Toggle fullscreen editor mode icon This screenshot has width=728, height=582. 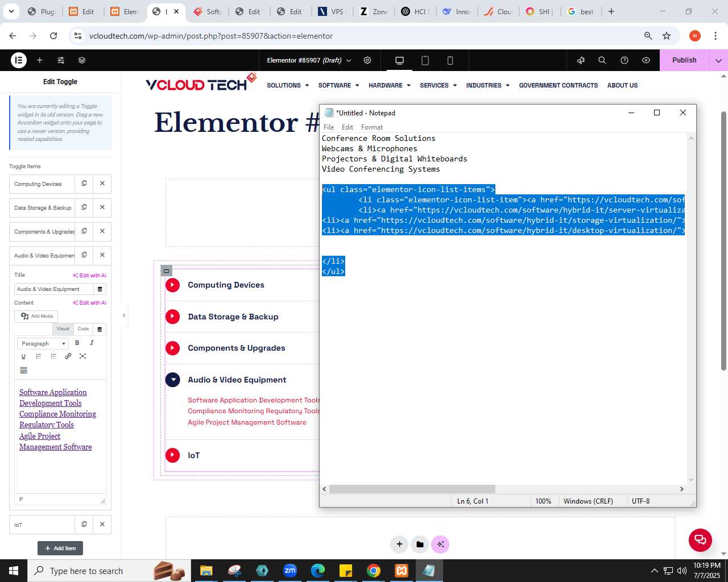click(x=82, y=356)
